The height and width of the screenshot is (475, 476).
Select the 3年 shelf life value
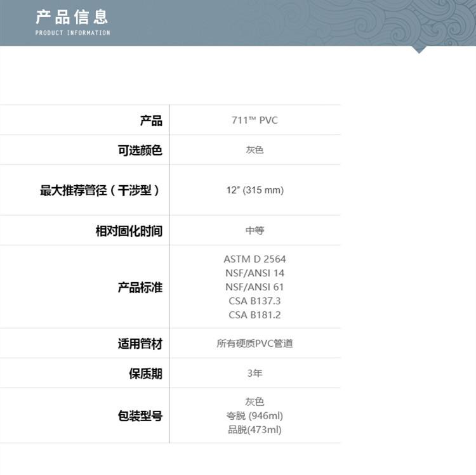click(255, 374)
